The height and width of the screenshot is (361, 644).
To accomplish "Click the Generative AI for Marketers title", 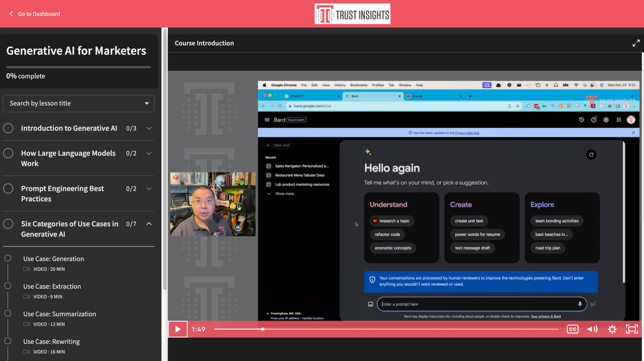I will pyautogui.click(x=76, y=51).
